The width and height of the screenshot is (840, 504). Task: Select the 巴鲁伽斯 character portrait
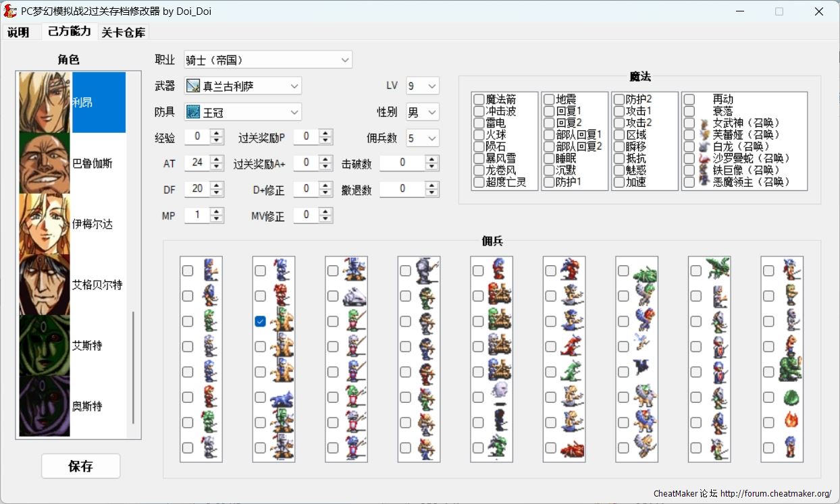tap(45, 163)
